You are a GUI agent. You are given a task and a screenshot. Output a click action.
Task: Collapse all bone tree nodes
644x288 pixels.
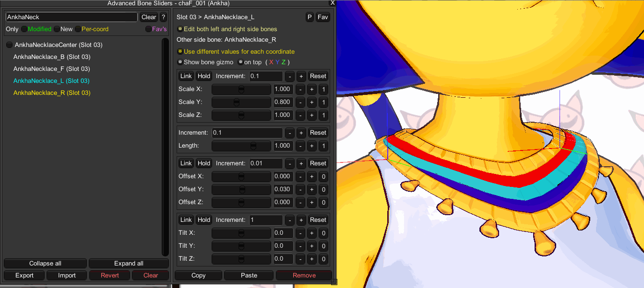click(x=45, y=264)
